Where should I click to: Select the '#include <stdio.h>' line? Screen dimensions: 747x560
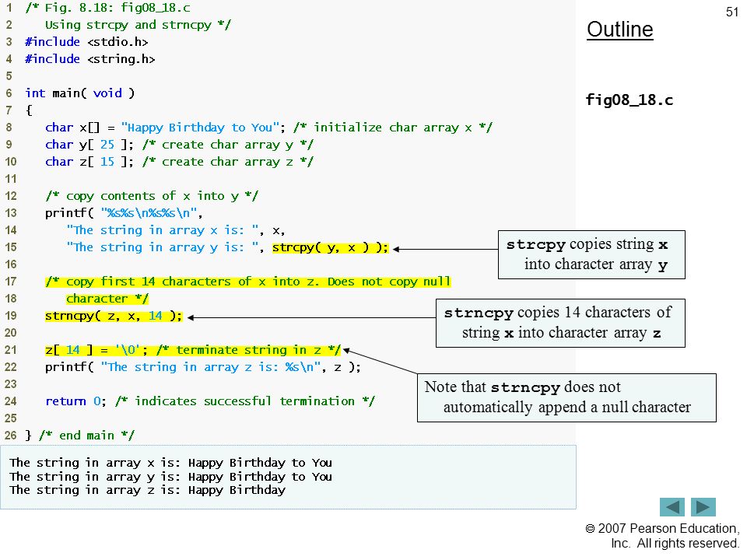(86, 42)
